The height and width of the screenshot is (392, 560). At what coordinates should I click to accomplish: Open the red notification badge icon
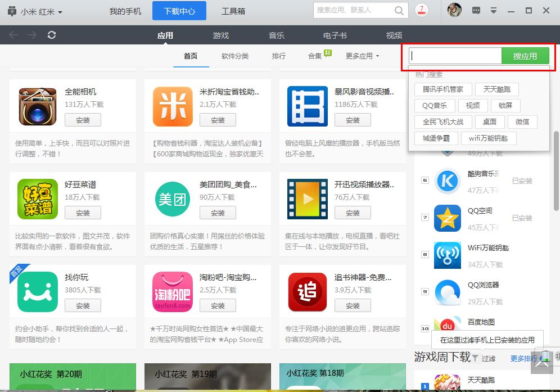(x=422, y=10)
